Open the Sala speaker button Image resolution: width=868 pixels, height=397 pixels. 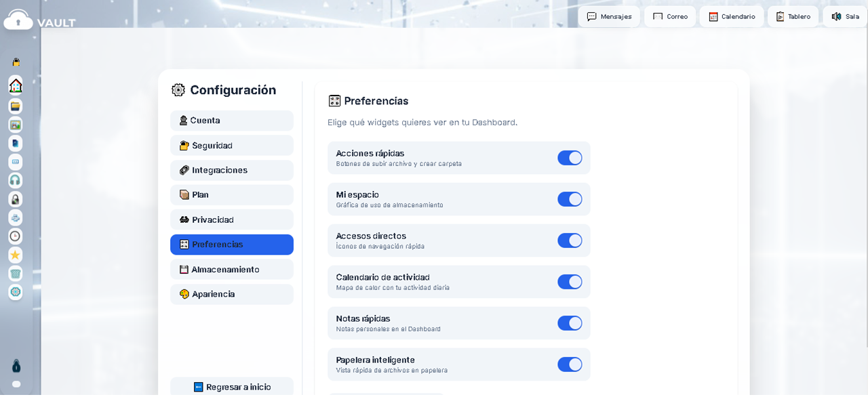click(845, 16)
